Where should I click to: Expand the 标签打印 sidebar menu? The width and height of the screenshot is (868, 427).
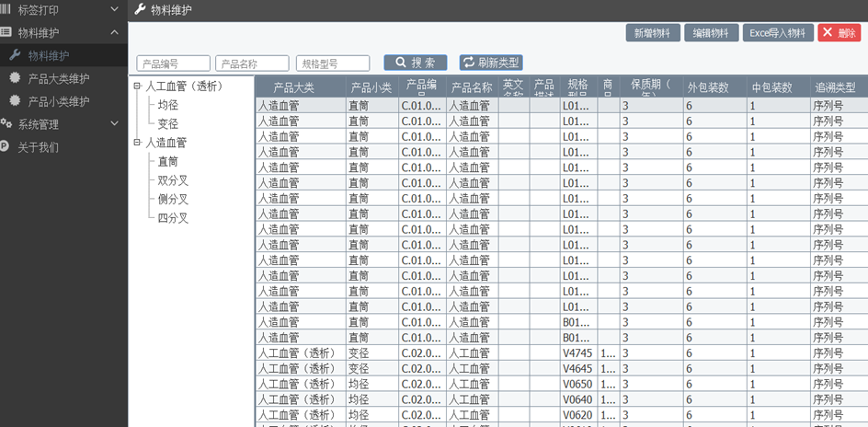coord(114,9)
